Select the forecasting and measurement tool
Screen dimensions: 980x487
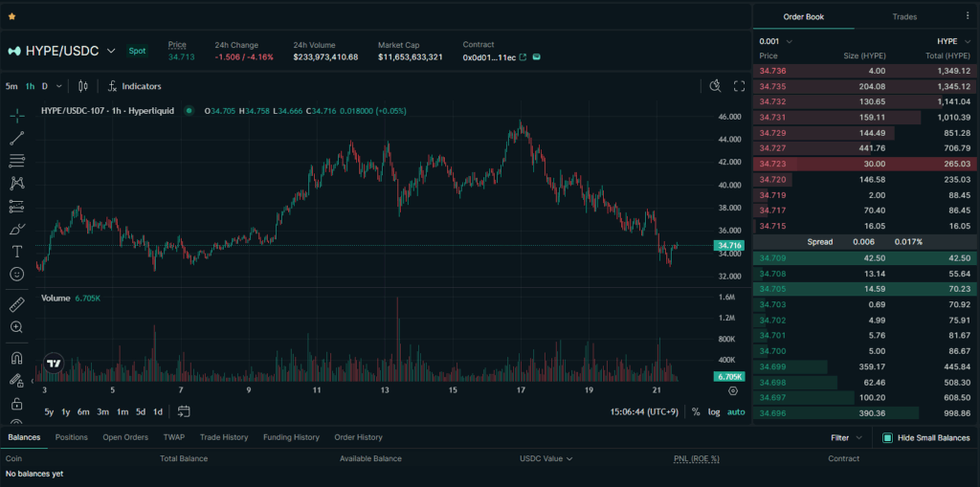point(17,207)
